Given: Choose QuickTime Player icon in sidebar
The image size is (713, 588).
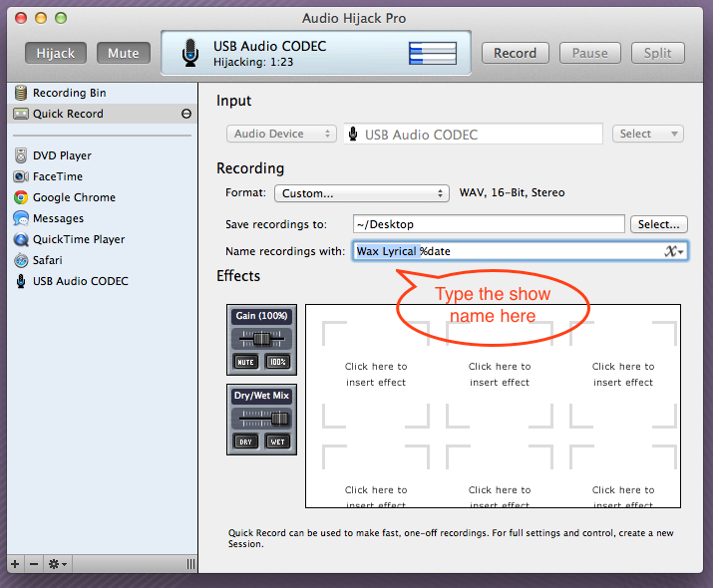Looking at the screenshot, I should (x=21, y=239).
